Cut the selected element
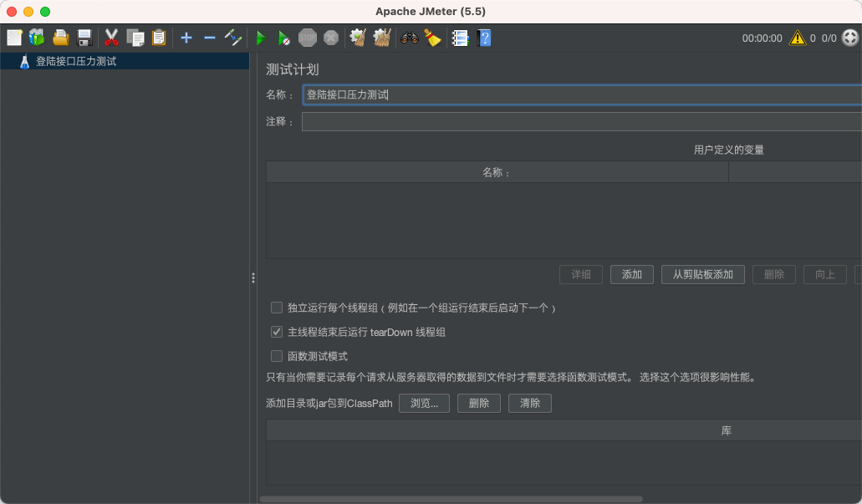862x504 pixels. [110, 37]
